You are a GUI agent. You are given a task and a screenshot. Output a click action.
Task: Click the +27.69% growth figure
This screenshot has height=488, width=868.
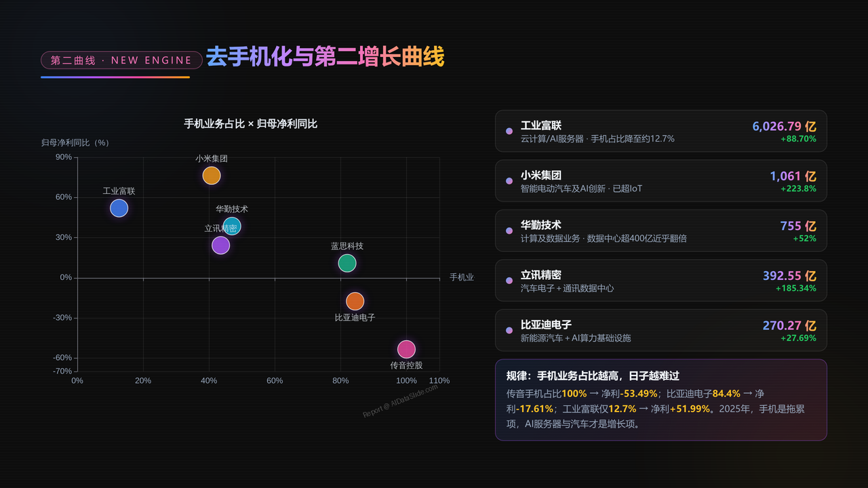tap(798, 338)
